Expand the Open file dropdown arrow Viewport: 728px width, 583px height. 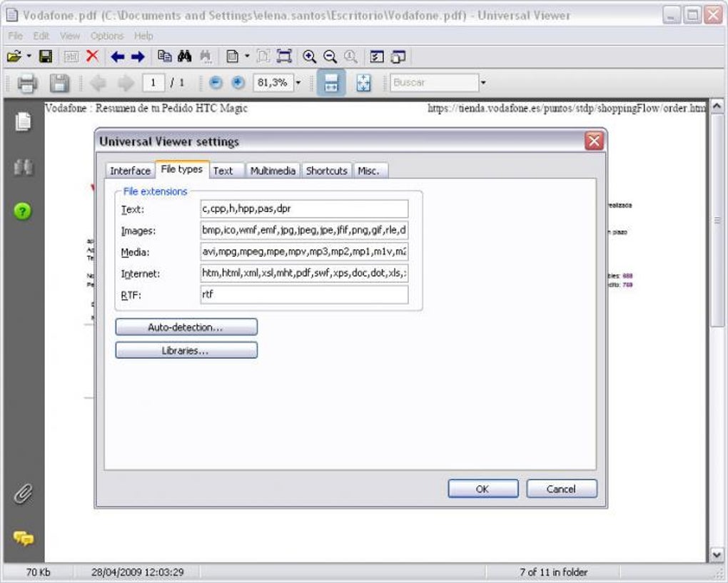[29, 56]
